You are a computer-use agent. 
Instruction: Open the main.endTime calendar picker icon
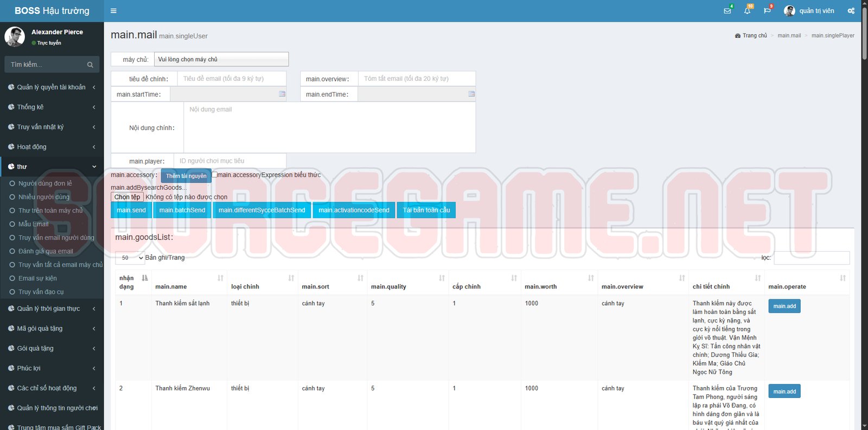[x=471, y=94]
